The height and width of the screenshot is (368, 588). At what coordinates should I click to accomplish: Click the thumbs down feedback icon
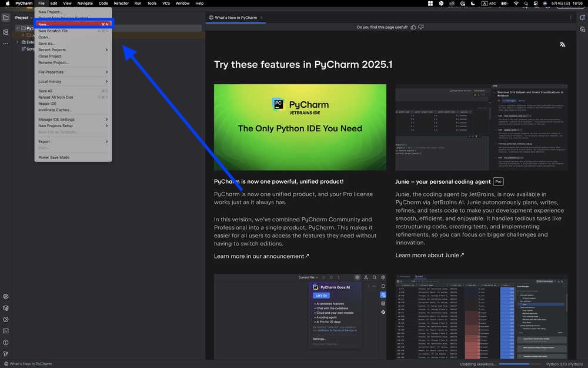click(x=421, y=27)
